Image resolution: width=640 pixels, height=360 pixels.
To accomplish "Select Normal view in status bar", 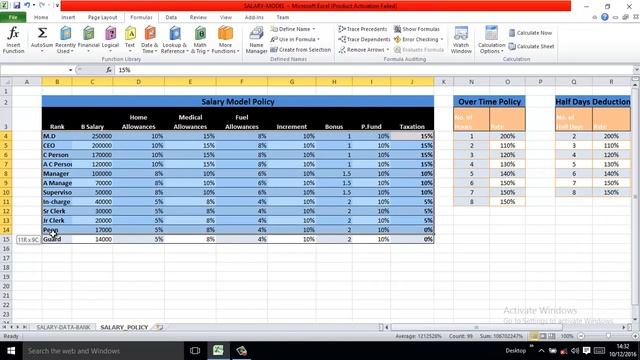I will click(534, 336).
